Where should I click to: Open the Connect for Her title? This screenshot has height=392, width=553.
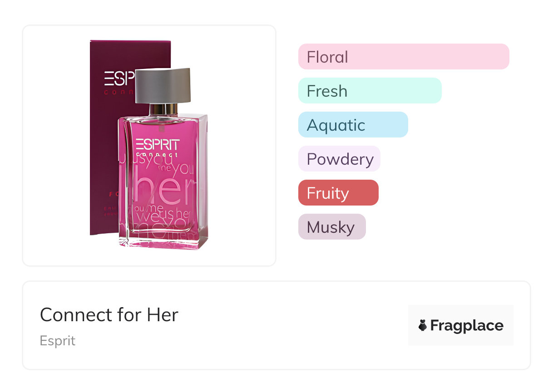pos(109,314)
